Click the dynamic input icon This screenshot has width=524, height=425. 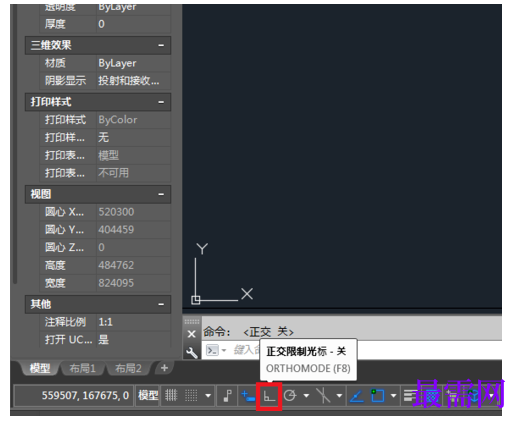point(248,396)
